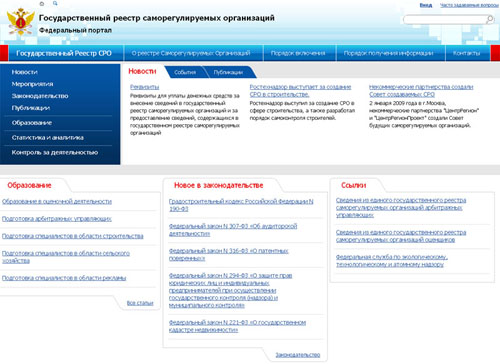Click Законодательство link under the laws panel

(x=298, y=355)
